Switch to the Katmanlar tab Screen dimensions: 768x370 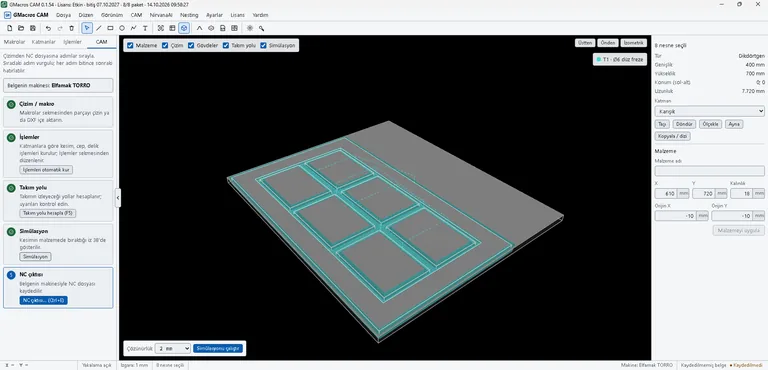tap(44, 42)
